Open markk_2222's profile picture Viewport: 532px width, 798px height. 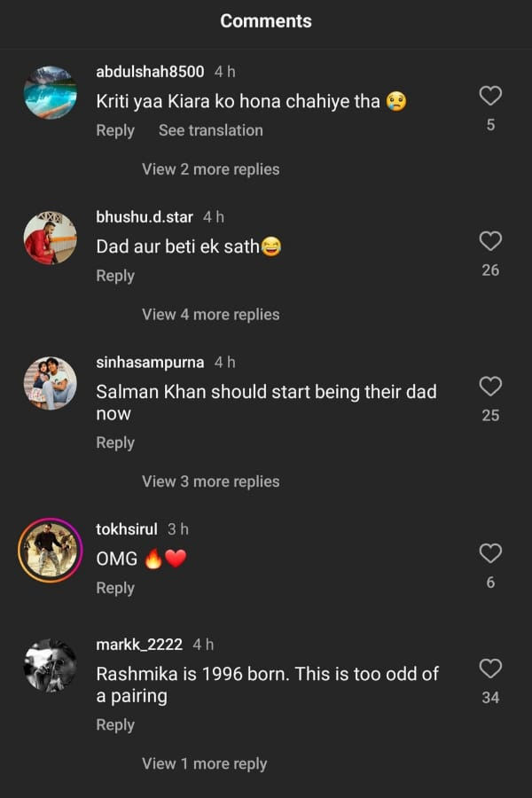(51, 667)
